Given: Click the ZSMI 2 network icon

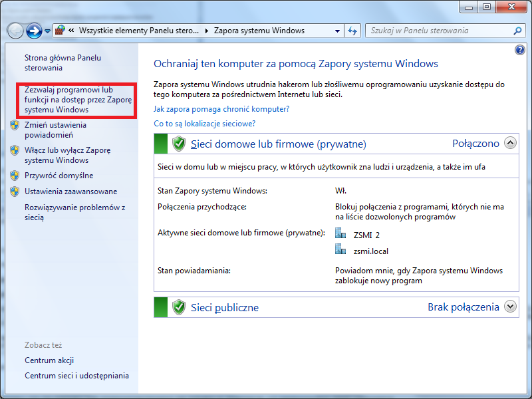Looking at the screenshot, I should tap(340, 233).
